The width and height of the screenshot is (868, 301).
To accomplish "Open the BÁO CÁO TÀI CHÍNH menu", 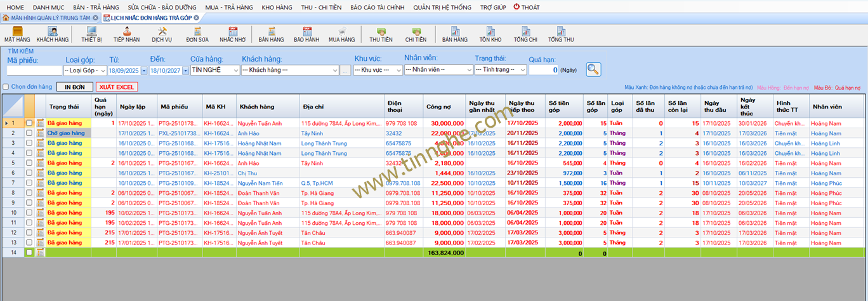I will click(x=377, y=7).
